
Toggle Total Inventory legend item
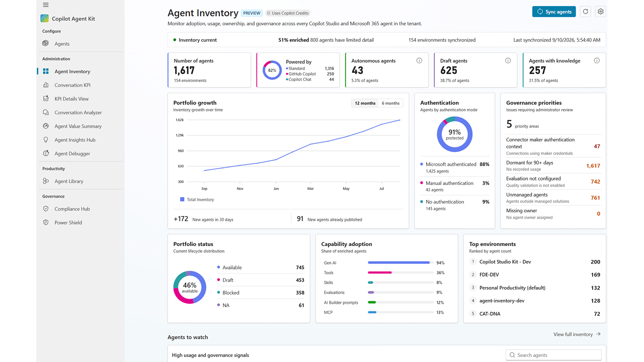(x=197, y=200)
